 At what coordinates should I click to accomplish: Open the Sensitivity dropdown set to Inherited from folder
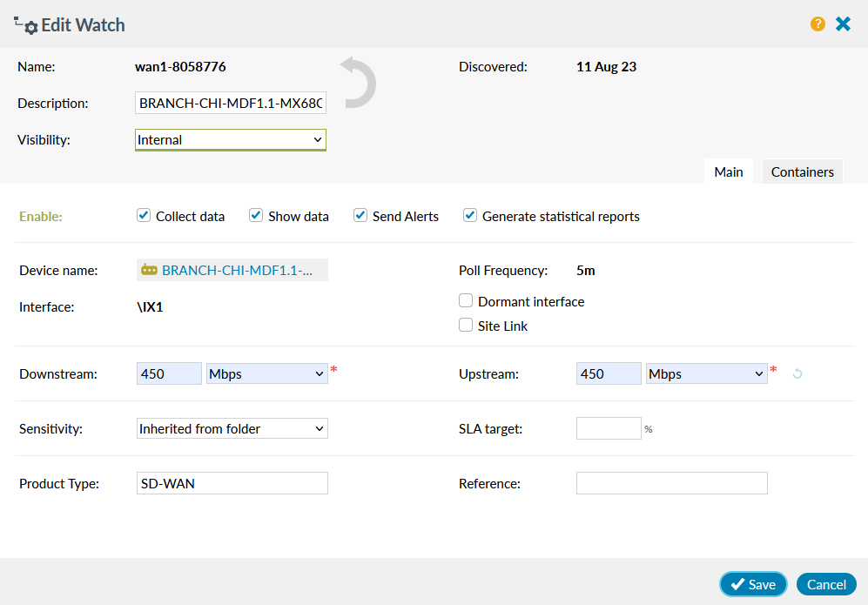click(232, 428)
